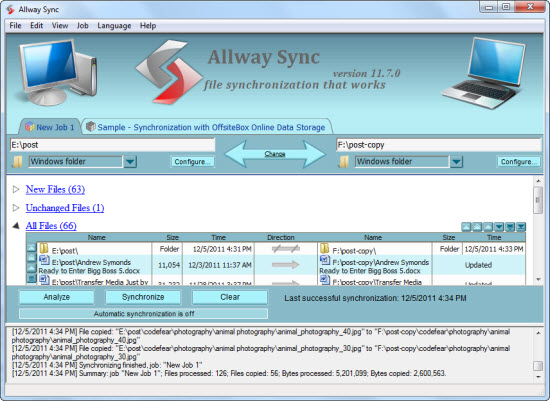Image resolution: width=550 pixels, height=401 pixels.
Task: Click left Windows folder combo box text
Action: (75, 162)
